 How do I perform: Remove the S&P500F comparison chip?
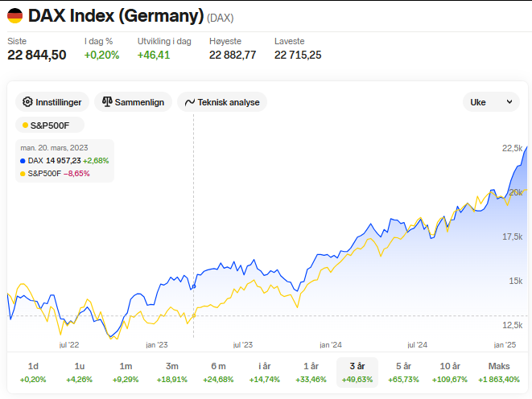[x=50, y=125]
